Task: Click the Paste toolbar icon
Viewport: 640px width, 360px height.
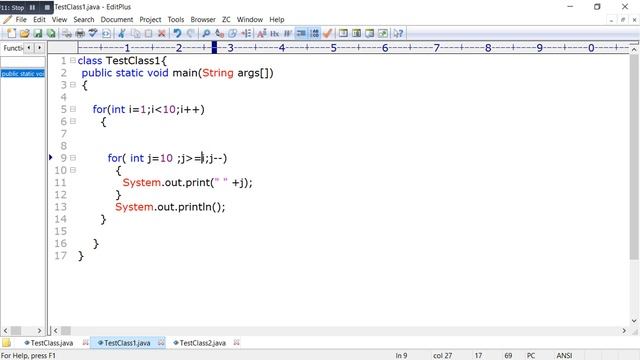Action: point(149,33)
